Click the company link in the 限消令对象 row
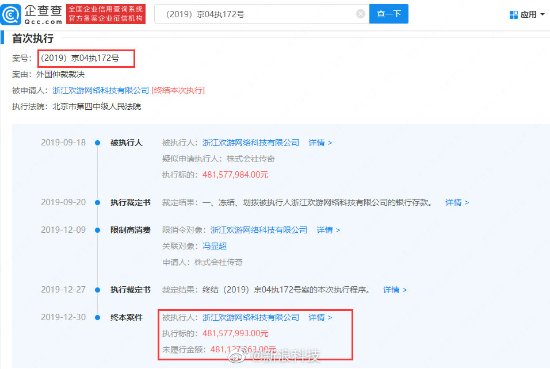The width and height of the screenshot is (550, 369). [x=259, y=230]
